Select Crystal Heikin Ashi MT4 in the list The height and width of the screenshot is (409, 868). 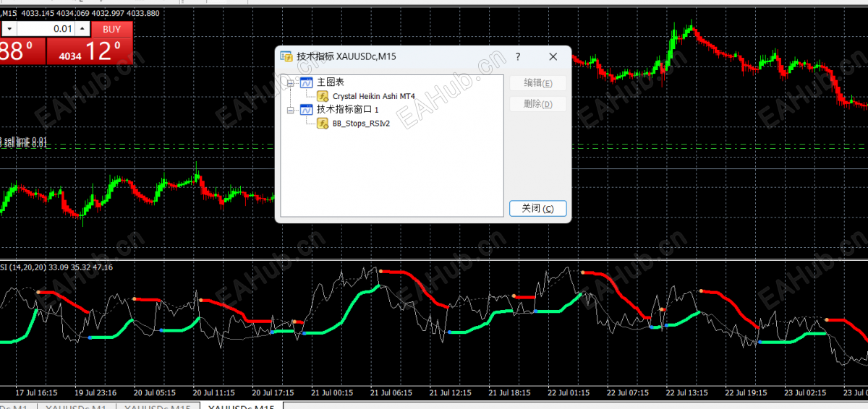click(374, 96)
